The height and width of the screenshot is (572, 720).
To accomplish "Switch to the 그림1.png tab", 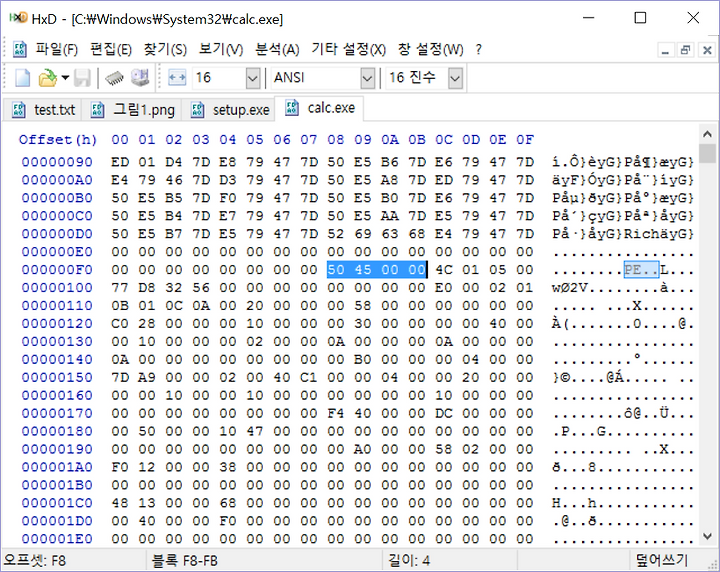I will (x=132, y=110).
